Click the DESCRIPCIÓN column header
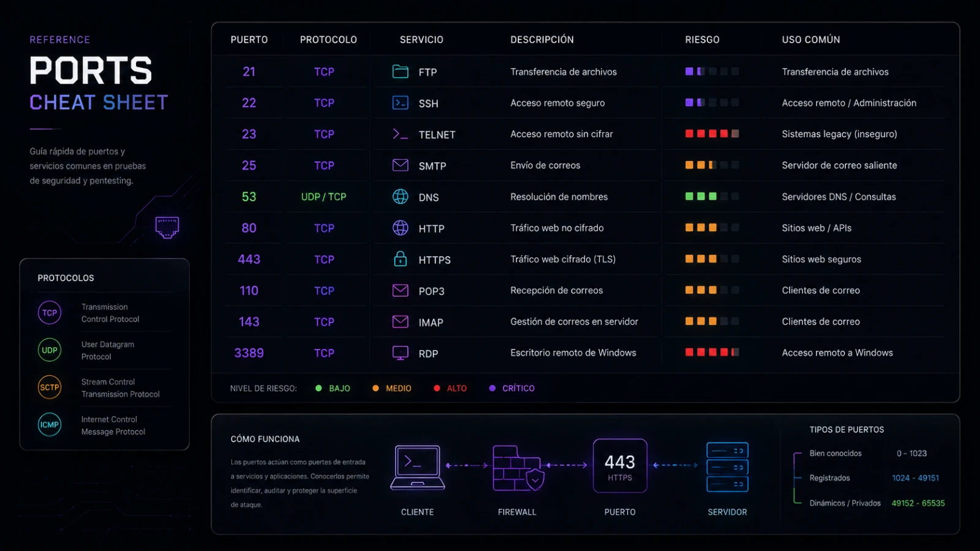 pos(542,40)
